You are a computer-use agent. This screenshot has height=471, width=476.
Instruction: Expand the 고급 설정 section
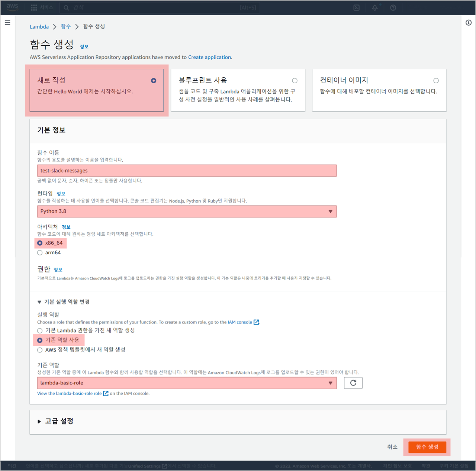tap(55, 421)
